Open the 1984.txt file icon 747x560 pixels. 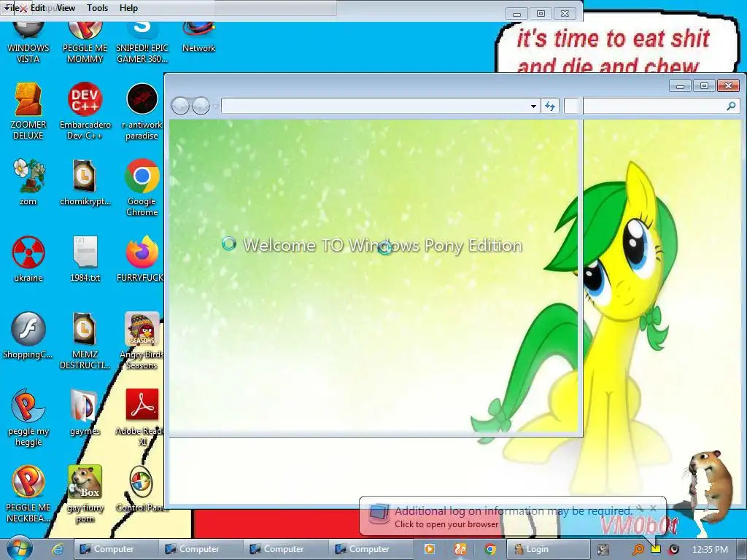pos(85,259)
